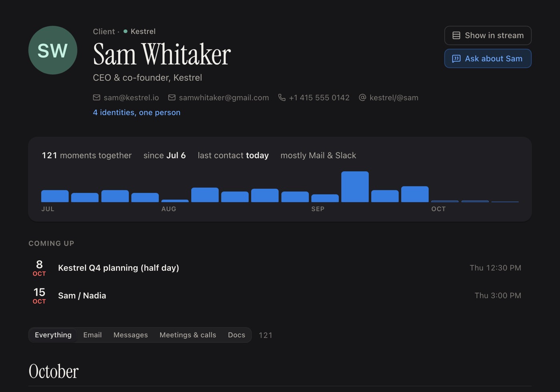Open the Show in stream button

pyautogui.click(x=488, y=36)
